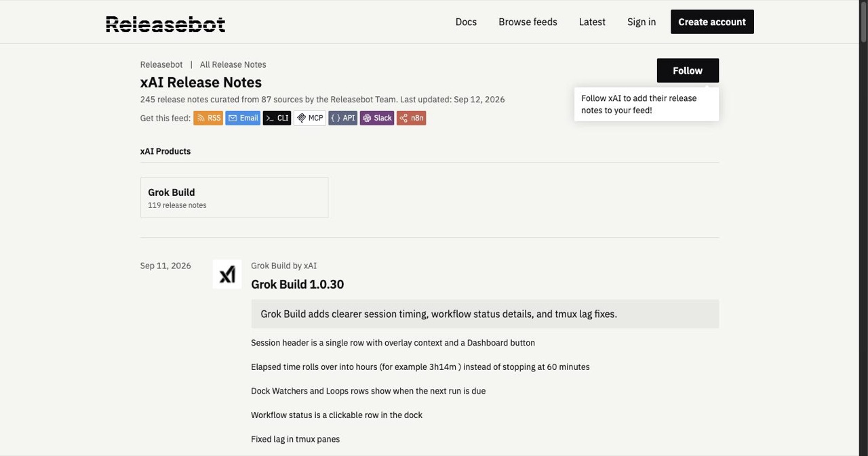Open the Latest releases page
Screen dimensions: 868x456
pyautogui.click(x=592, y=22)
